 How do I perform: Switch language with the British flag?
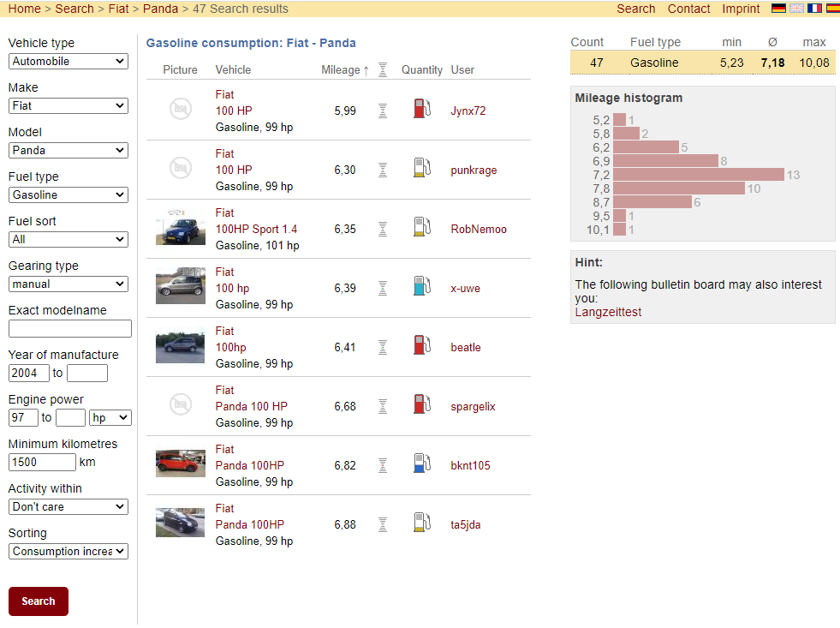796,9
